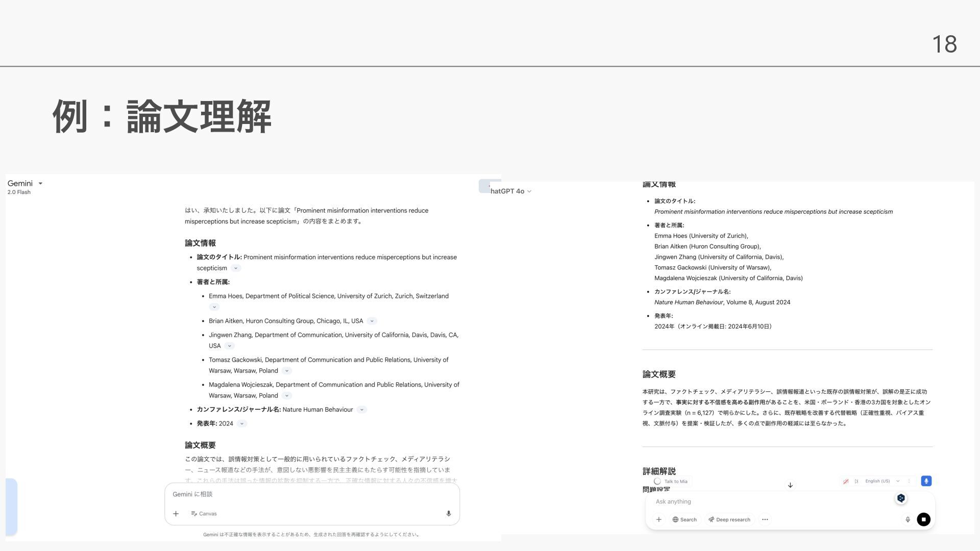This screenshot has height=551, width=980.
Task: Click the blue microphone extension button
Action: (926, 481)
